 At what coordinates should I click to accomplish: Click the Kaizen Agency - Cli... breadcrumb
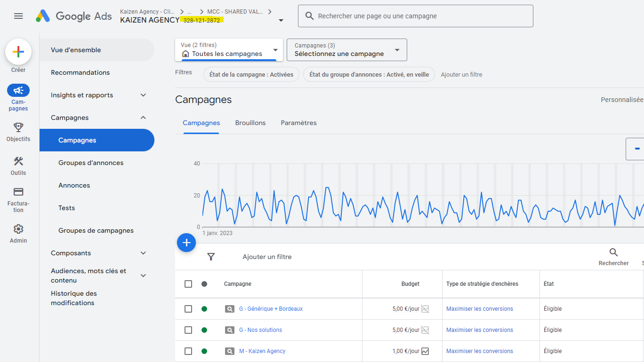147,11
